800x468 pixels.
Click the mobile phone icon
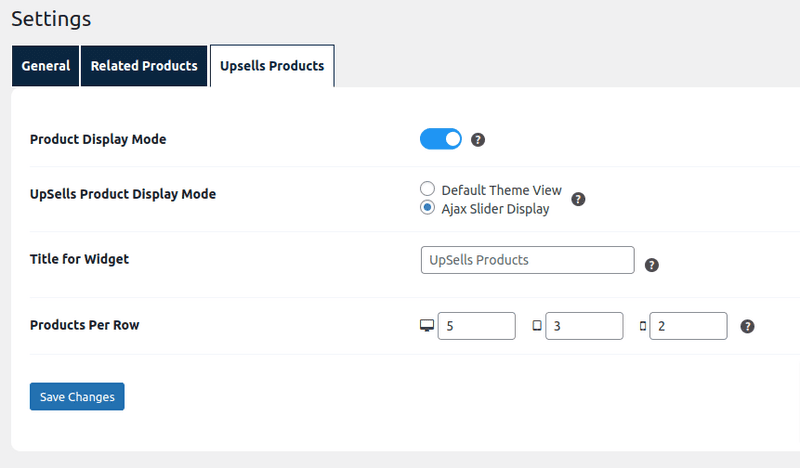tap(642, 326)
